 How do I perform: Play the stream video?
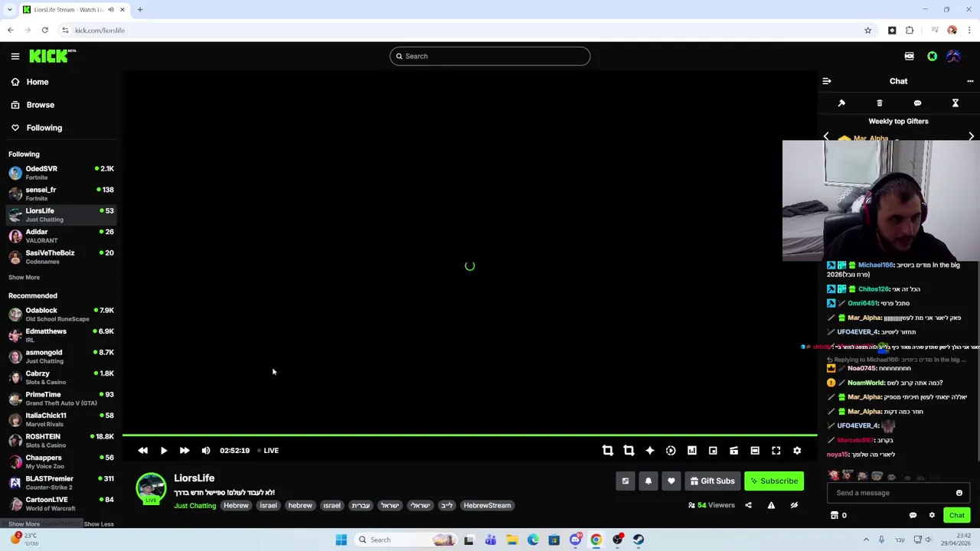pyautogui.click(x=163, y=451)
